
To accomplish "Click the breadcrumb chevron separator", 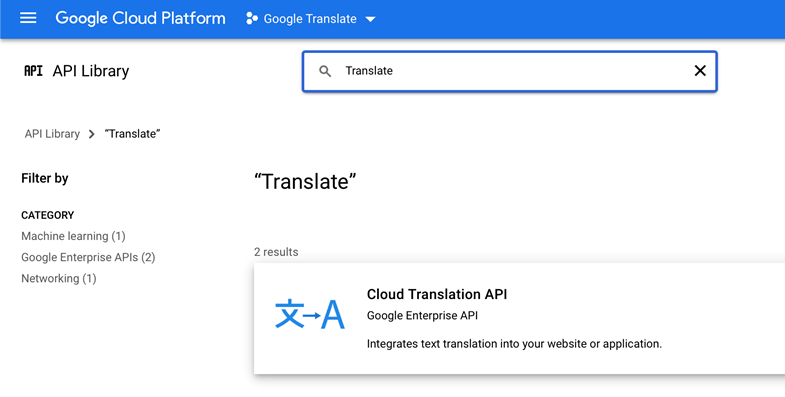I will click(x=92, y=134).
